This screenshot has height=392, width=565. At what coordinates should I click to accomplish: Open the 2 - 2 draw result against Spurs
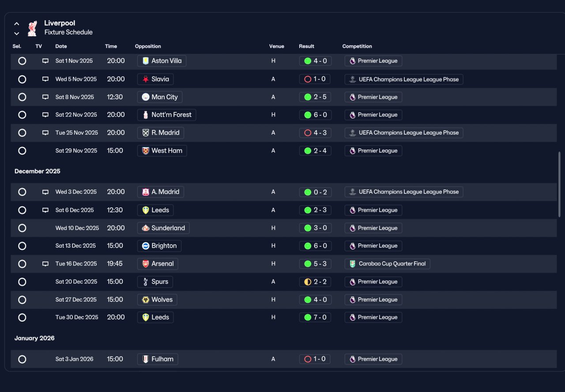(315, 282)
